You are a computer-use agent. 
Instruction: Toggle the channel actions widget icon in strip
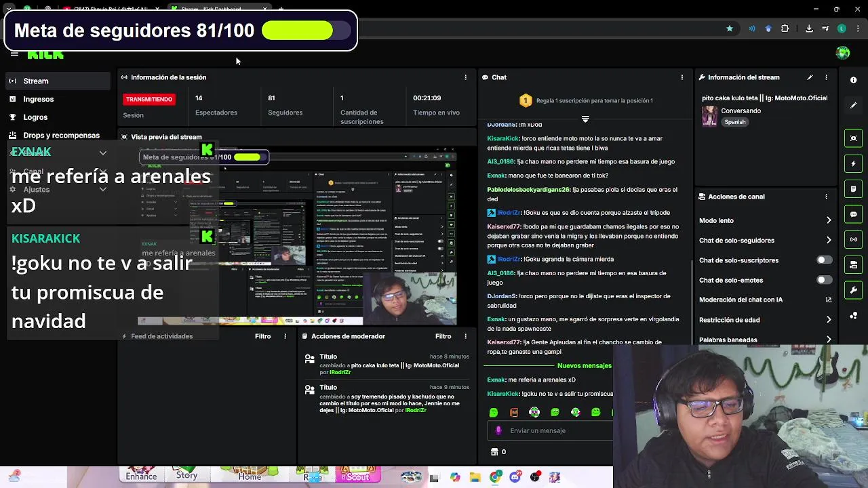pos(853,264)
